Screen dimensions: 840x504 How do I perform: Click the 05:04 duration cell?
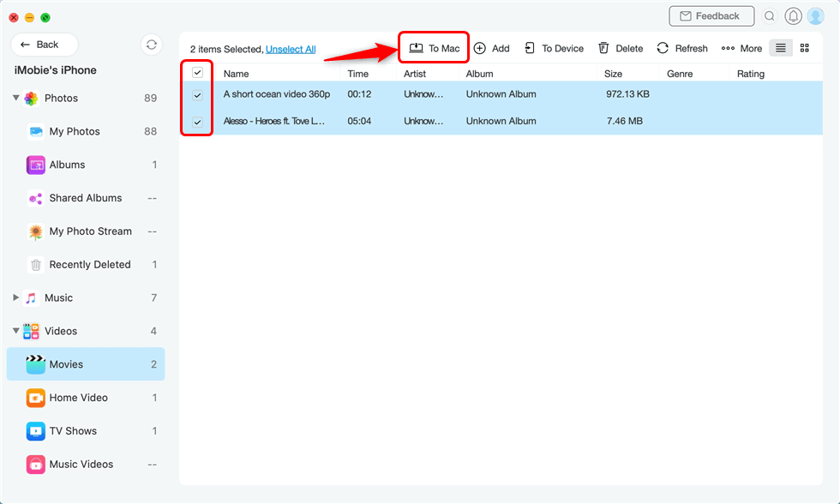[359, 121]
